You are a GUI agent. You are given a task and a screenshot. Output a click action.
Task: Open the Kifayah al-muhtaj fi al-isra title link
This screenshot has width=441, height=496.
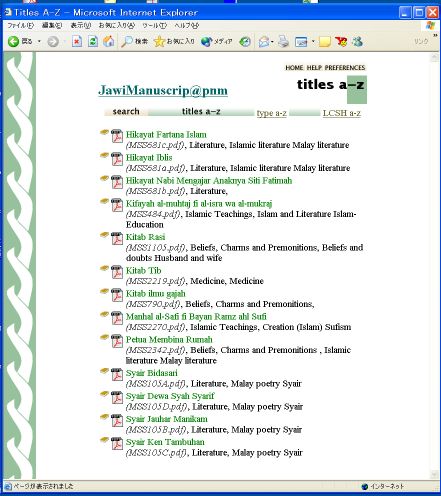[x=199, y=203]
